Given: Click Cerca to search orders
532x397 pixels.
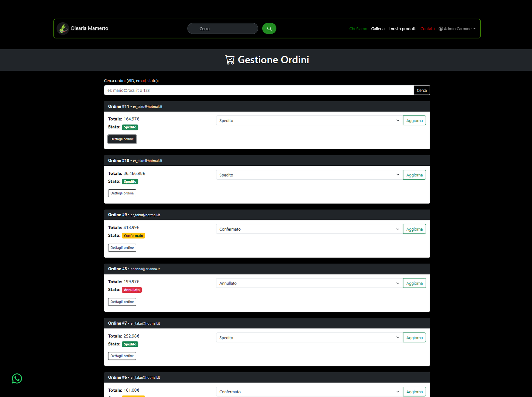Looking at the screenshot, I should pos(421,90).
